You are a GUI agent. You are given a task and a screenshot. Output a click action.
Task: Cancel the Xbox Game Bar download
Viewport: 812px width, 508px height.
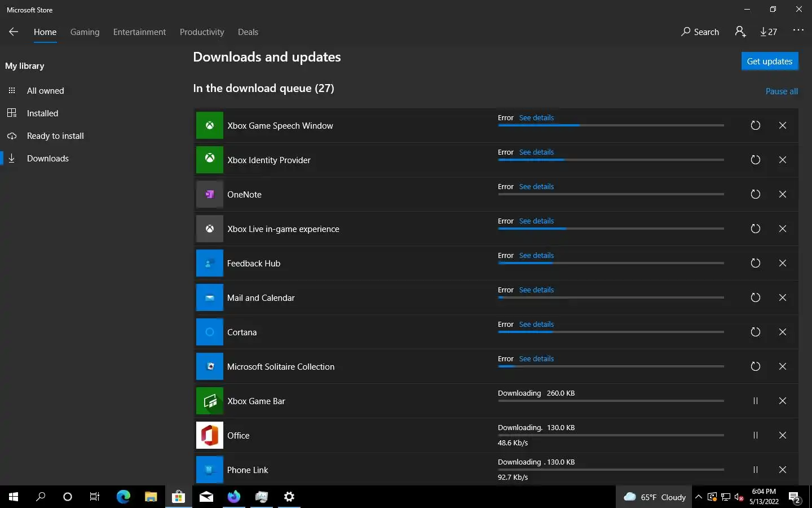coord(783,401)
